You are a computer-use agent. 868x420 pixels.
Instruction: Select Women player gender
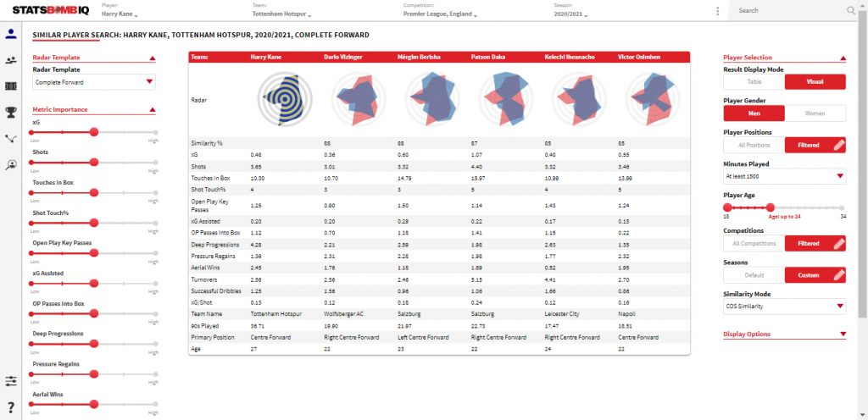pyautogui.click(x=815, y=113)
